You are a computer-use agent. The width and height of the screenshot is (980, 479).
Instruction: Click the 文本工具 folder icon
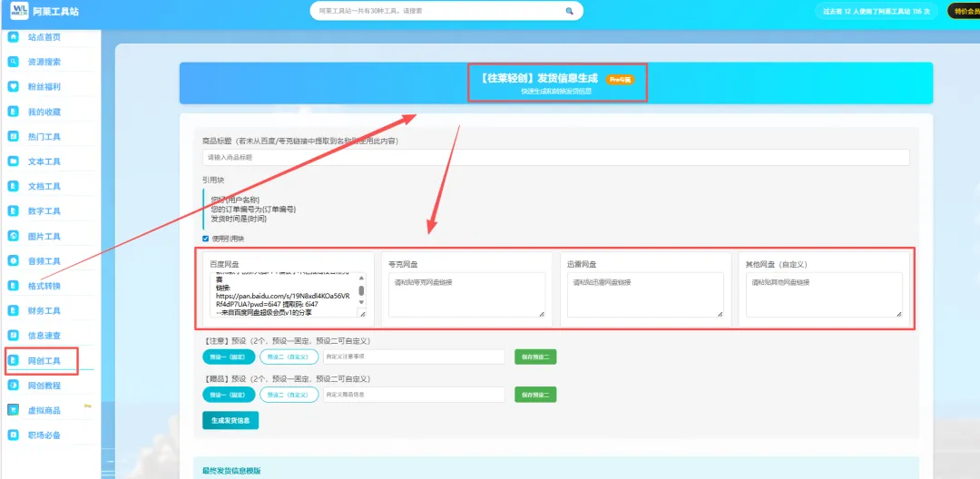click(13, 161)
